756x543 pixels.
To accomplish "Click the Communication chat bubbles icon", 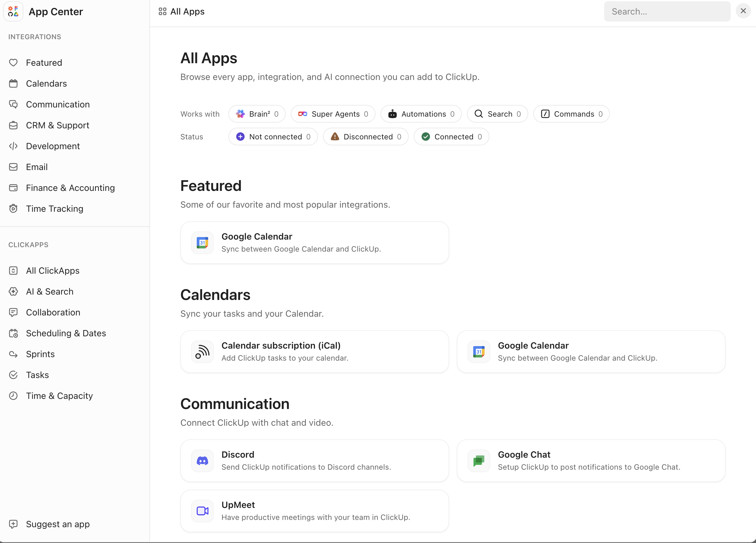I will click(x=13, y=104).
